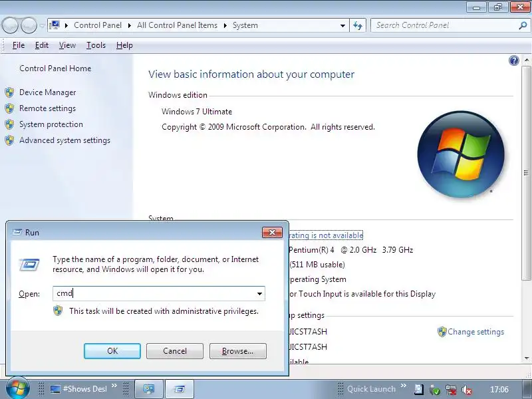Select All Control Panel Items breadcrumb
This screenshot has height=399, width=532.
point(177,25)
